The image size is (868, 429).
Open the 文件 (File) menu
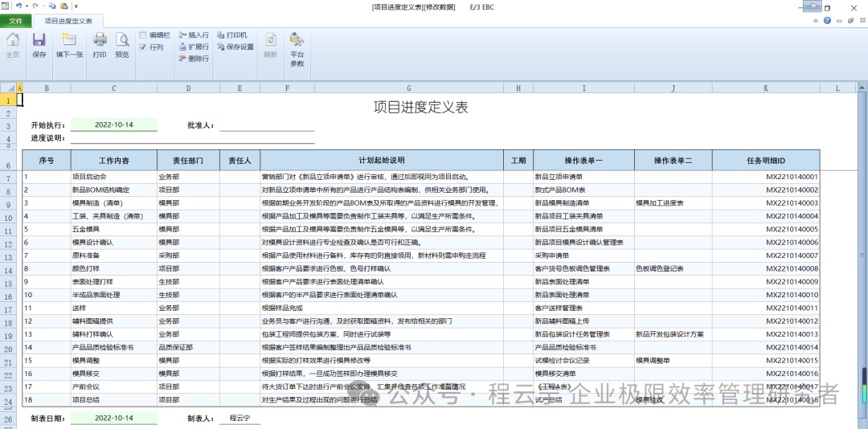click(x=16, y=21)
